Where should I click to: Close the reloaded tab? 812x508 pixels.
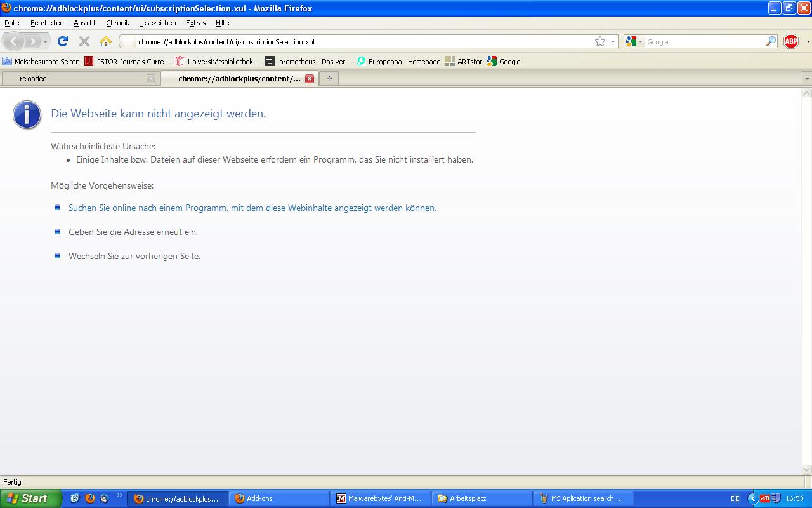pos(150,79)
